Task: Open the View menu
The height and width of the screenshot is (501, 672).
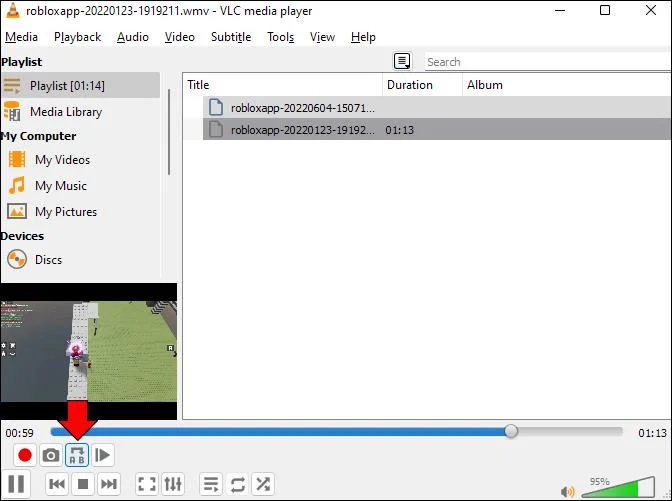Action: point(322,37)
